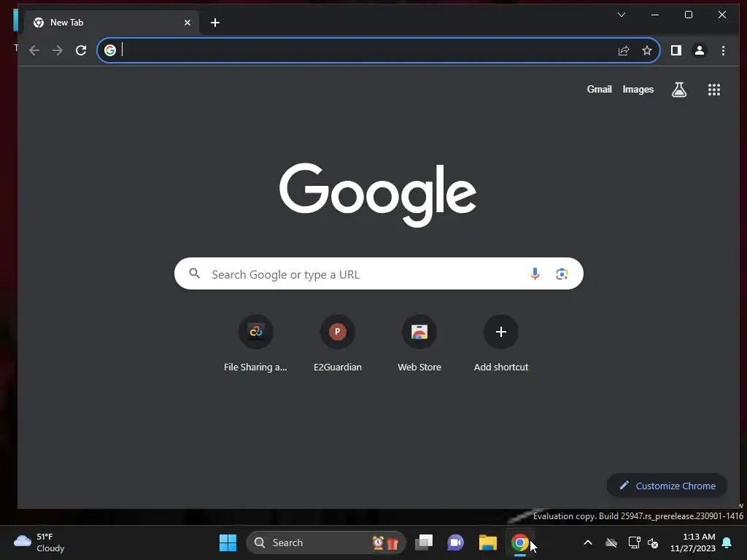The image size is (747, 560).
Task: Click the muted volume tray icon
Action: pos(653,542)
